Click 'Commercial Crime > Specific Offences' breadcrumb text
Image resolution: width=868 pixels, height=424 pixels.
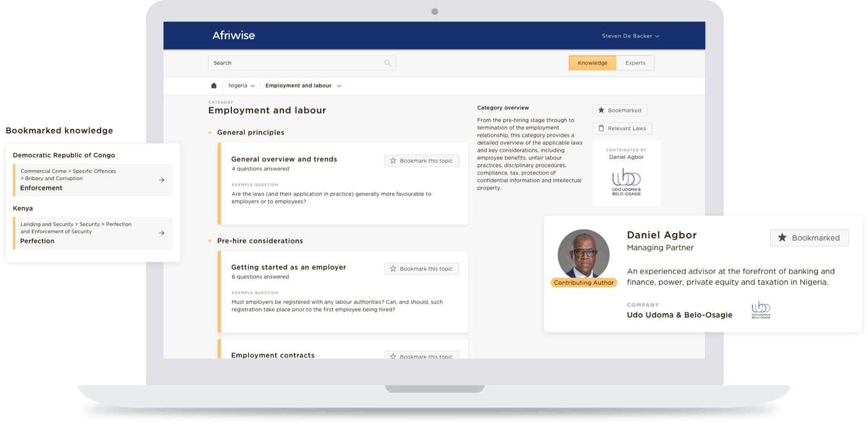pyautogui.click(x=68, y=171)
